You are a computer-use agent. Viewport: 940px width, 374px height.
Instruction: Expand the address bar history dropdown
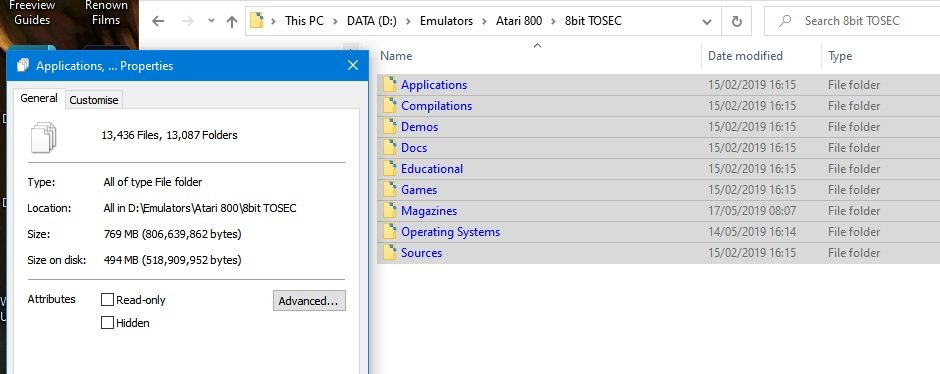click(x=707, y=22)
